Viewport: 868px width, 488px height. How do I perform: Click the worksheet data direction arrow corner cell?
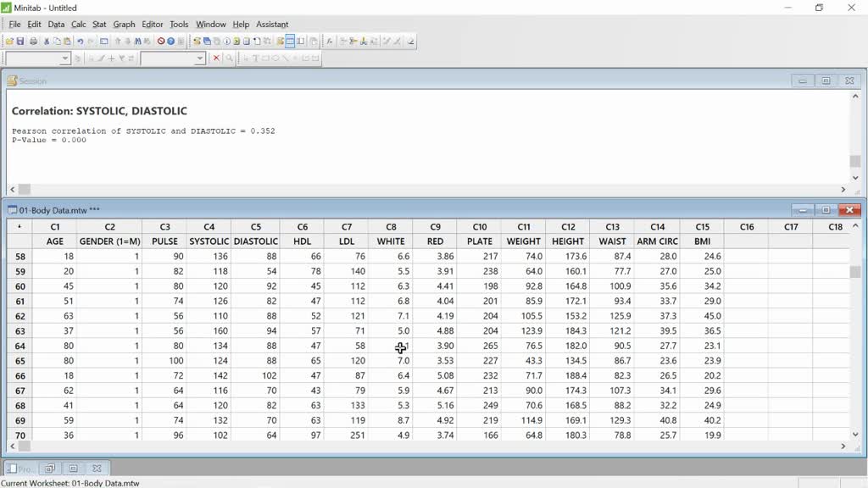point(19,227)
